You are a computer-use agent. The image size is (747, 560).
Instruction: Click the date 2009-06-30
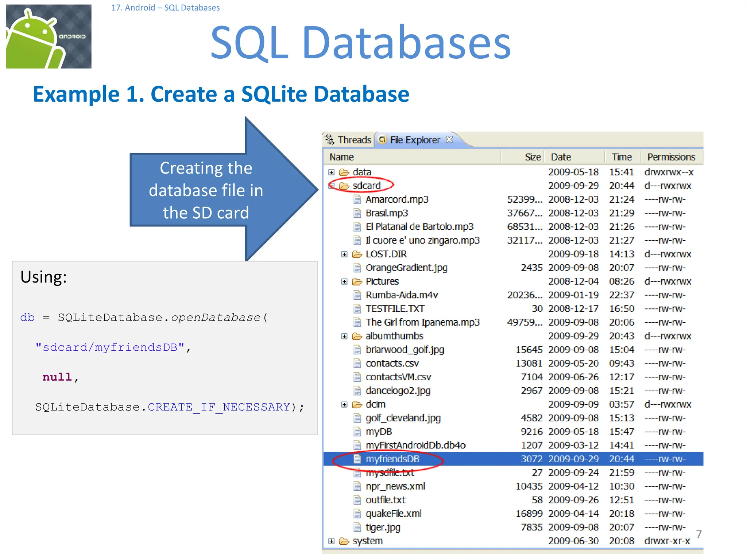(x=573, y=541)
